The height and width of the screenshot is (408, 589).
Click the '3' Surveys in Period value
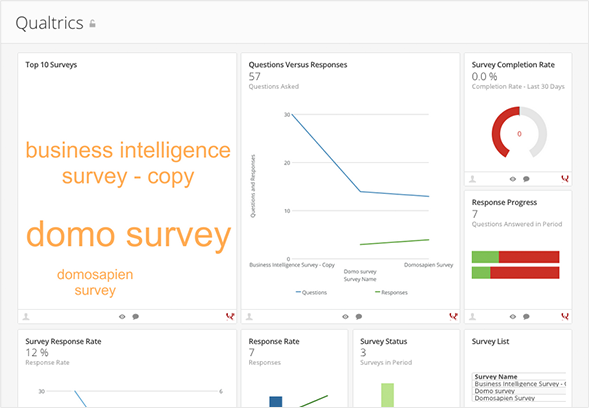[363, 352]
